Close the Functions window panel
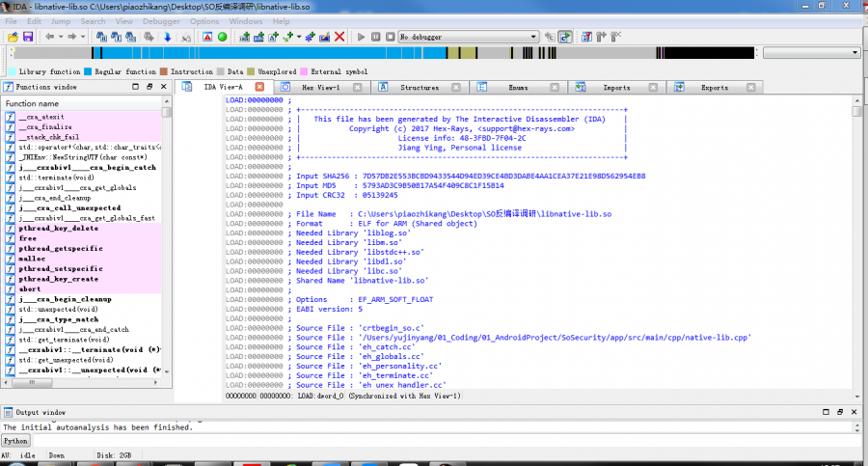The width and height of the screenshot is (868, 466). 163,87
